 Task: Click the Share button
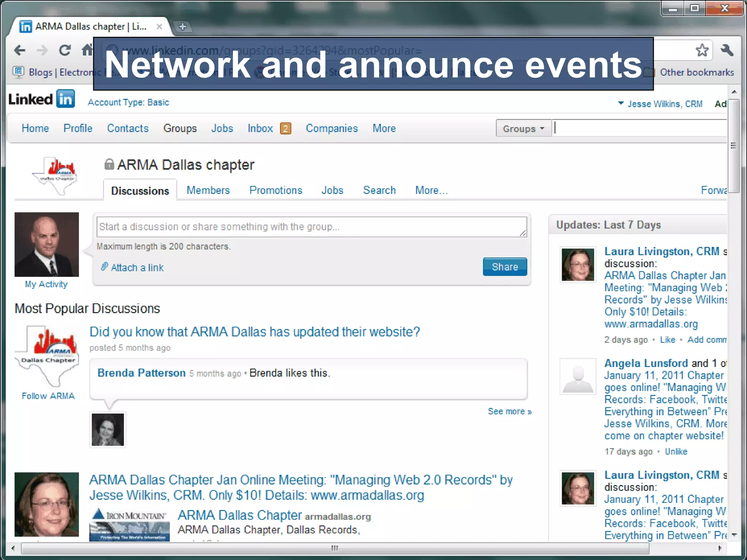coord(505,267)
